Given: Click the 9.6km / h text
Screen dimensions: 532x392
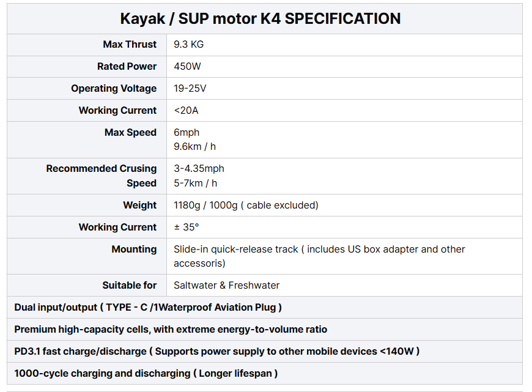Looking at the screenshot, I should [195, 147].
